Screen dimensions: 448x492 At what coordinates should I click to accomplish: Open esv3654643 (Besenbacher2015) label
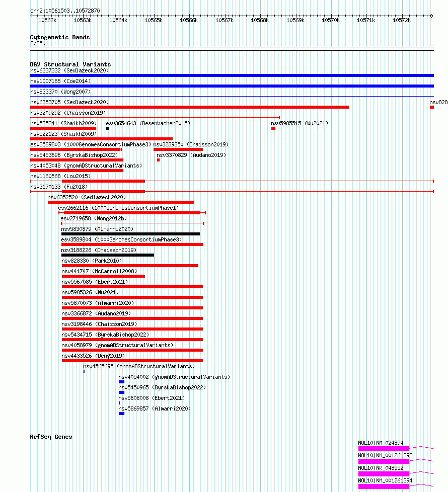[x=148, y=123]
